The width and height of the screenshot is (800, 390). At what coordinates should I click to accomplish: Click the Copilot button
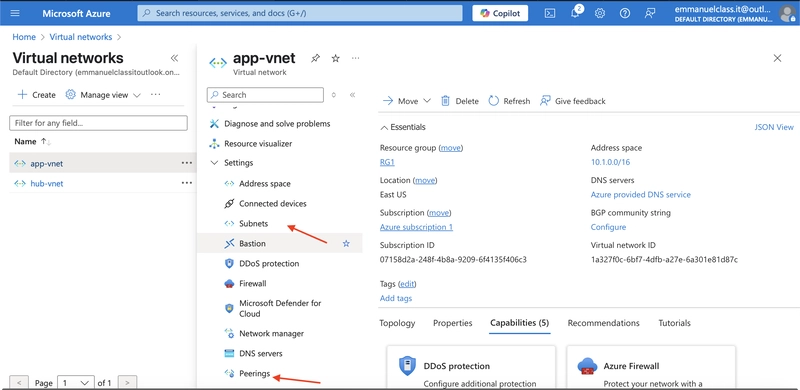[x=500, y=13]
